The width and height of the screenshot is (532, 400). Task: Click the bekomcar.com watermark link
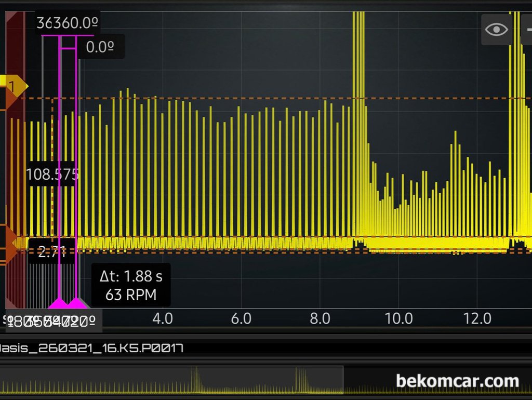457,381
